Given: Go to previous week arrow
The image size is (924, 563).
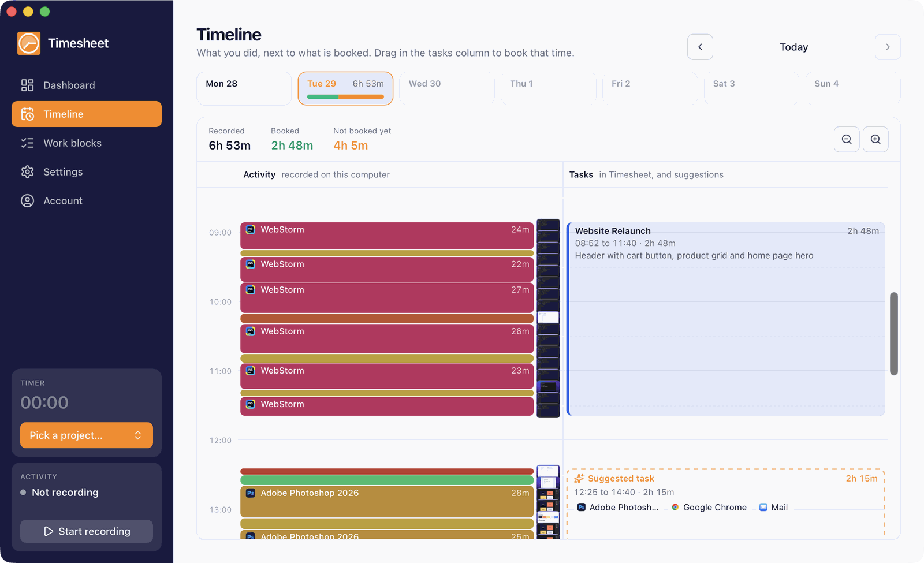Looking at the screenshot, I should click(x=700, y=47).
